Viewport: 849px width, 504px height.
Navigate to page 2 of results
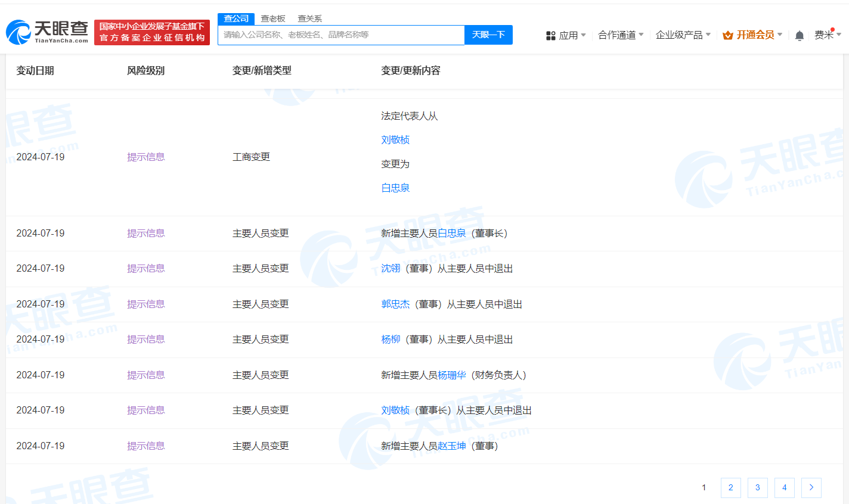click(730, 487)
